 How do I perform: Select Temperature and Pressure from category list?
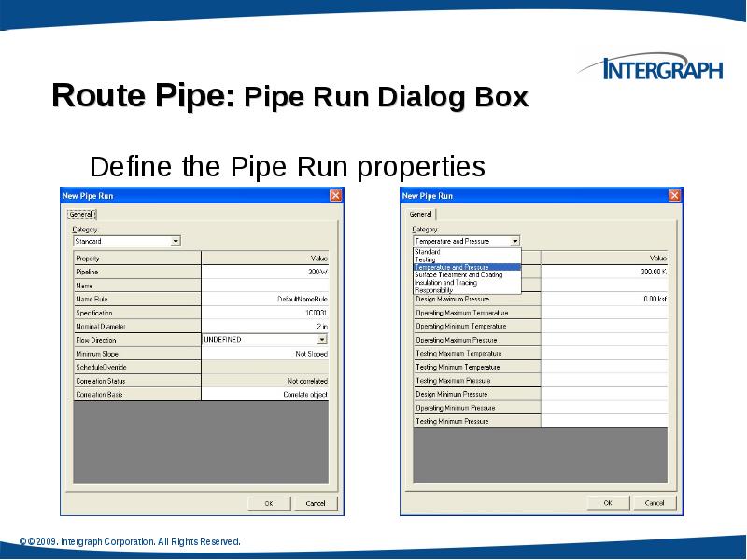click(458, 267)
